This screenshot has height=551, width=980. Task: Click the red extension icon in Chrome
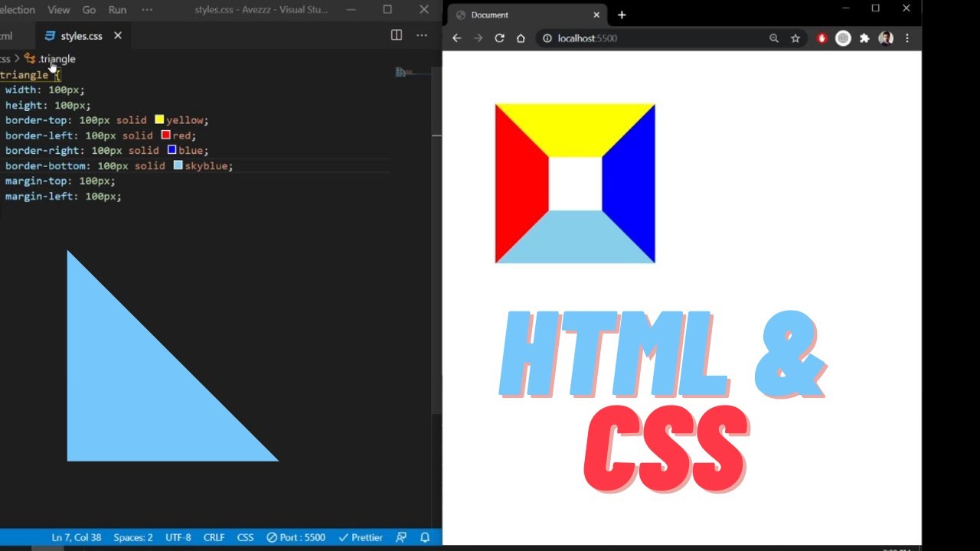pos(822,38)
